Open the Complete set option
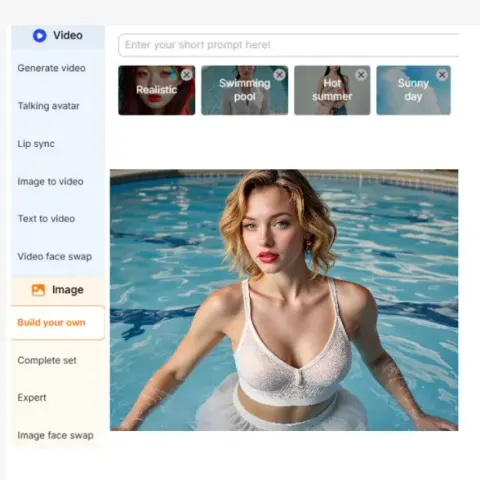Screen dimensions: 480x480 coord(47,360)
